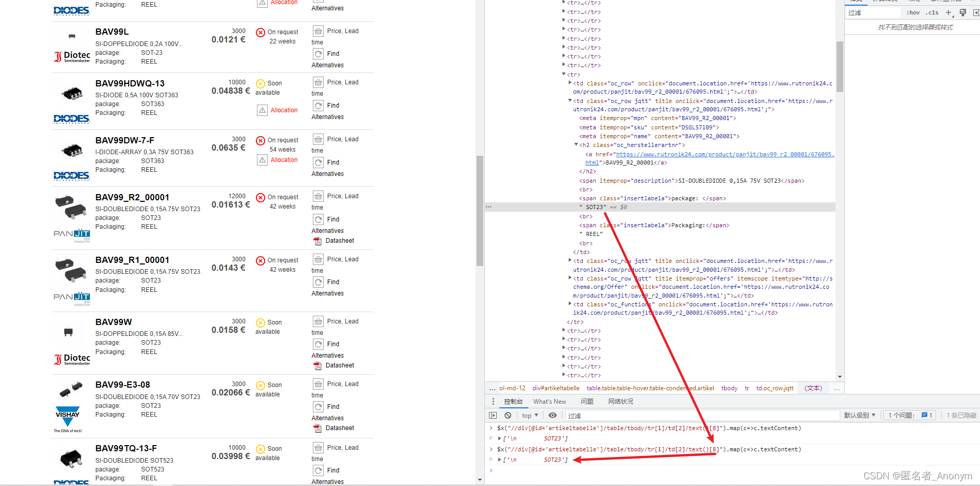The height and width of the screenshot is (486, 980).
Task: Click Vishay logo in BAV99-E3-08 row
Action: coord(68,419)
